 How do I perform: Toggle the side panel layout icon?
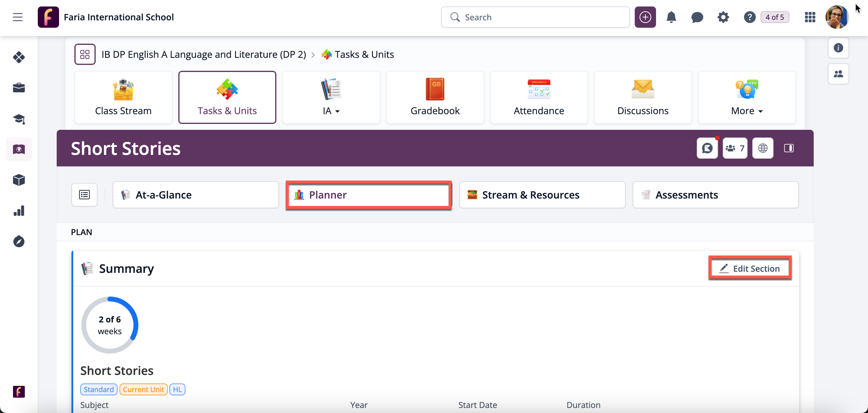[789, 148]
